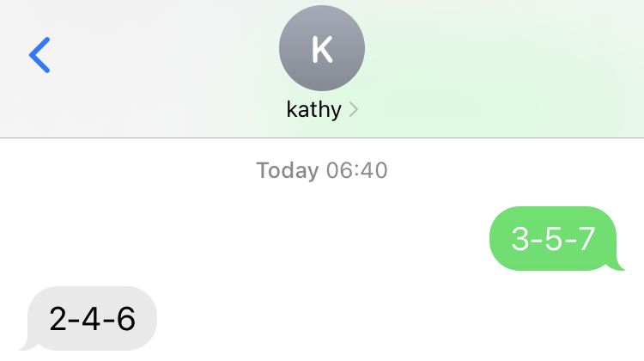
Task: Click digit 5 in sent message
Action: [x=553, y=238]
